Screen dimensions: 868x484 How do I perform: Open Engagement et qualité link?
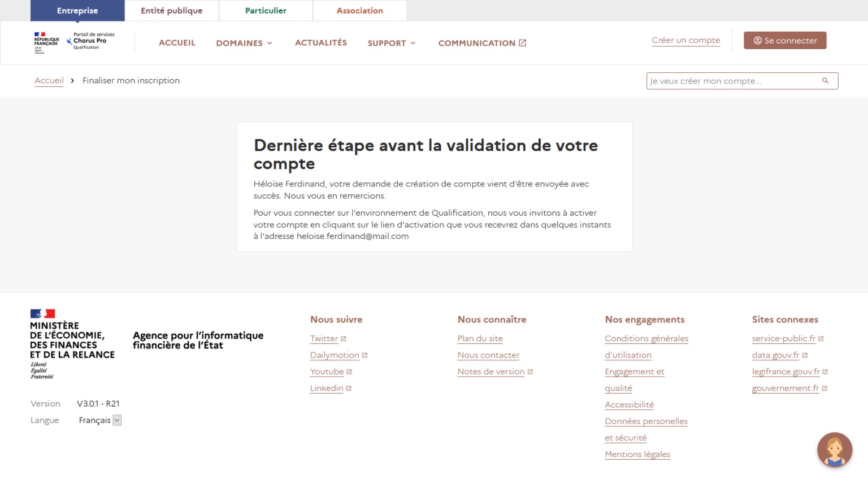pos(635,380)
